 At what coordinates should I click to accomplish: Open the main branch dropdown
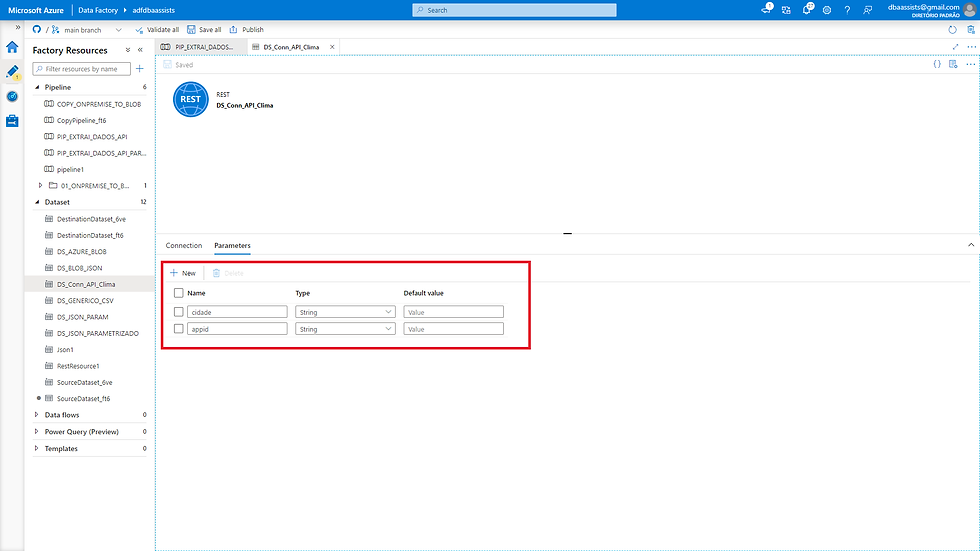pos(87,29)
